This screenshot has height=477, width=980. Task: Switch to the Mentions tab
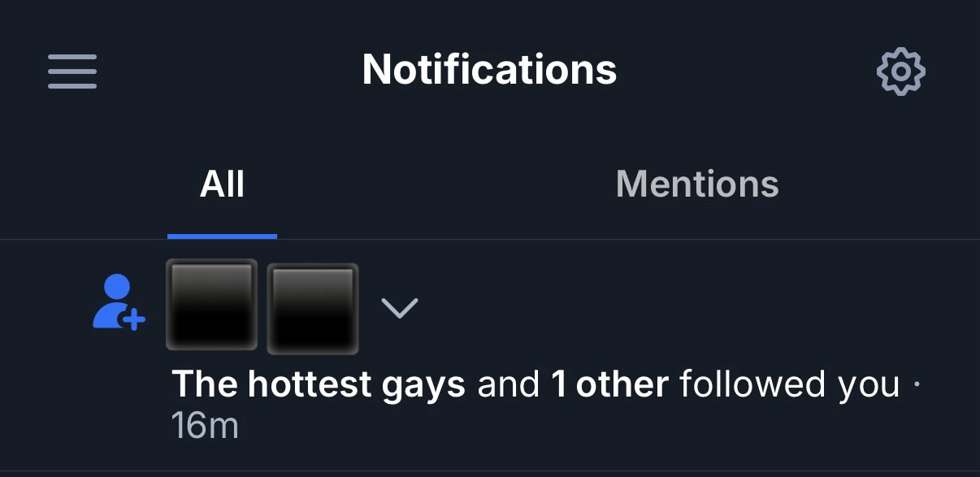697,184
